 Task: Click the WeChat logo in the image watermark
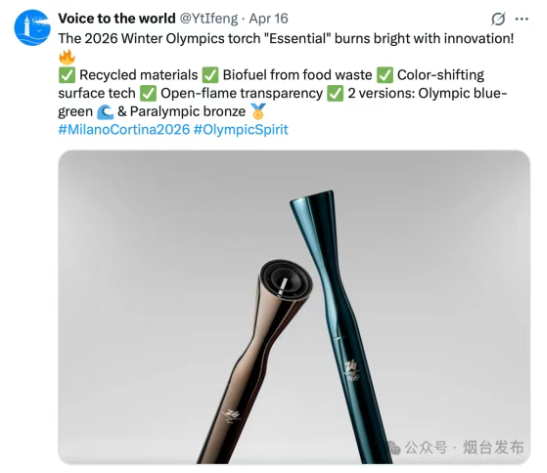(394, 448)
